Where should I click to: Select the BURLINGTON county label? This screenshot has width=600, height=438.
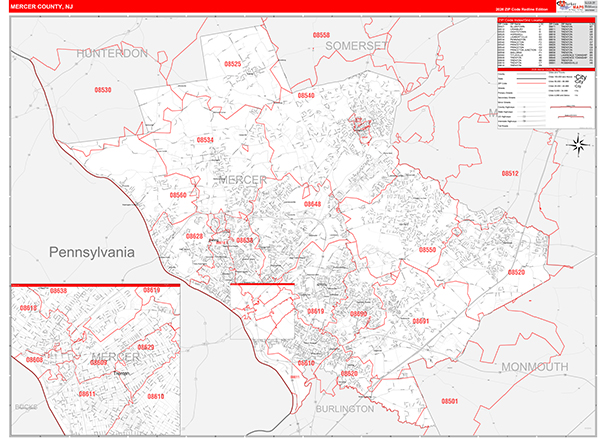[x=345, y=409]
